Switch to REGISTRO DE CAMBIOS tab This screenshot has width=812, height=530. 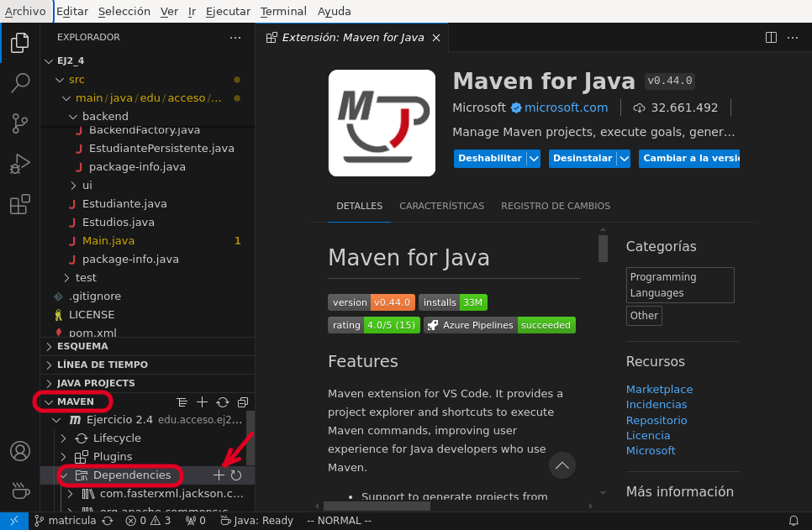click(x=556, y=206)
